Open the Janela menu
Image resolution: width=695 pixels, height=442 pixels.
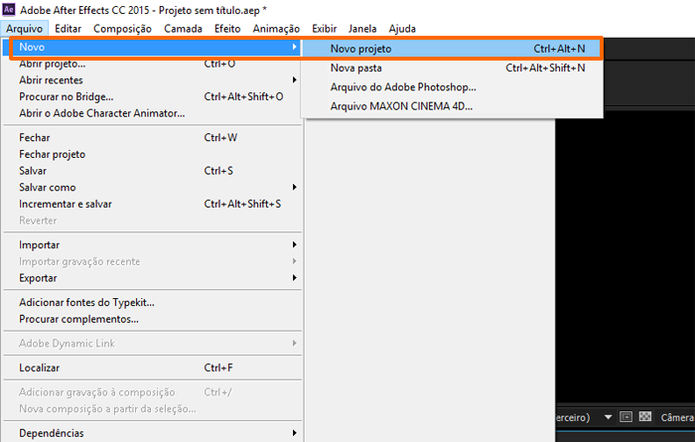tap(362, 29)
